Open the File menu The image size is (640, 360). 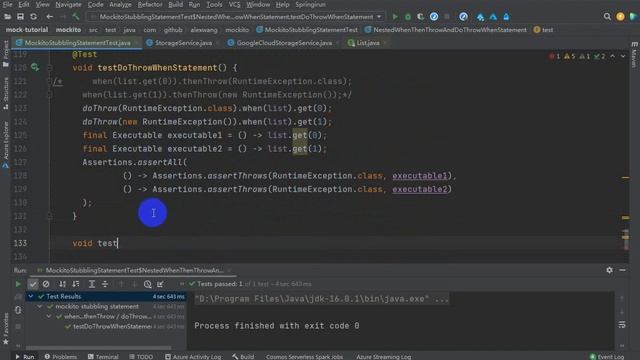click(x=7, y=4)
